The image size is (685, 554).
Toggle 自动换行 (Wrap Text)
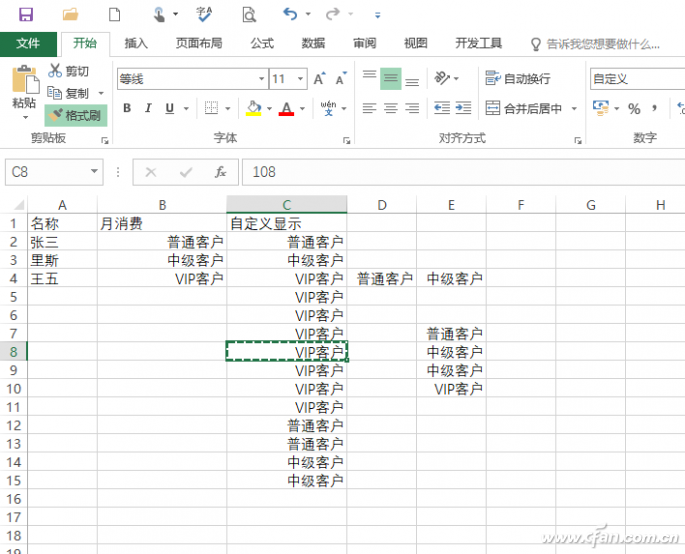[518, 79]
